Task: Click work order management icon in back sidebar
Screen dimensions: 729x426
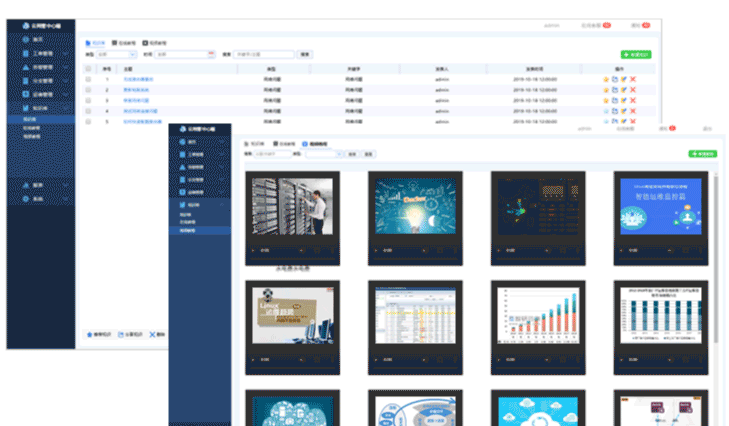Action: tap(26, 53)
